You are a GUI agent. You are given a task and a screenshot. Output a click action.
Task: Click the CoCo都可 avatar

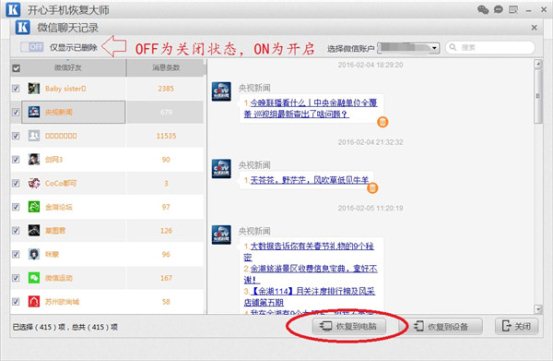click(x=34, y=183)
